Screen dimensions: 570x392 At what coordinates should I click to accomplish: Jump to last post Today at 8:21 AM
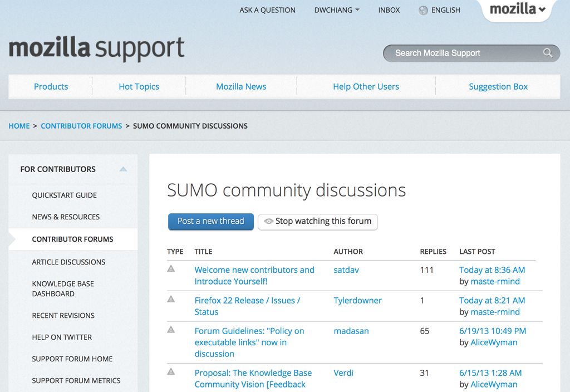click(x=492, y=300)
